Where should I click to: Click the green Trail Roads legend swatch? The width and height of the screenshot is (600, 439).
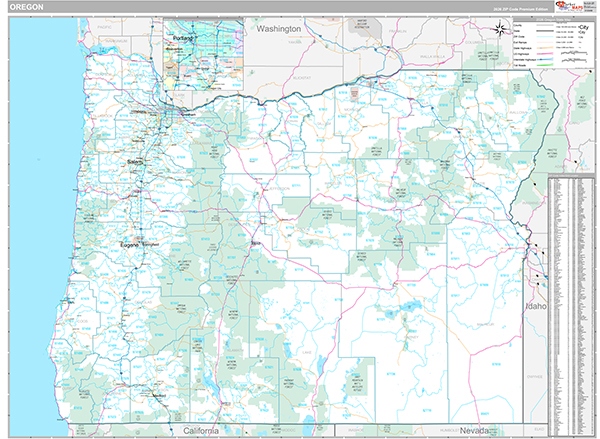[x=545, y=65]
